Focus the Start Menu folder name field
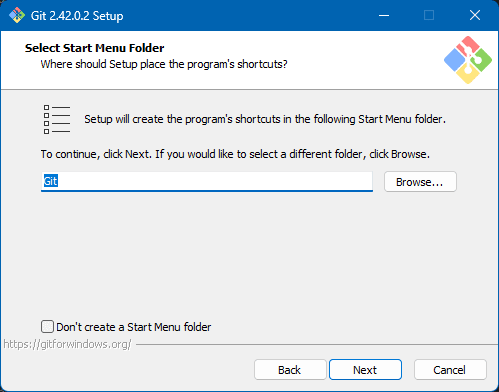Image resolution: width=499 pixels, height=392 pixels. [207, 182]
